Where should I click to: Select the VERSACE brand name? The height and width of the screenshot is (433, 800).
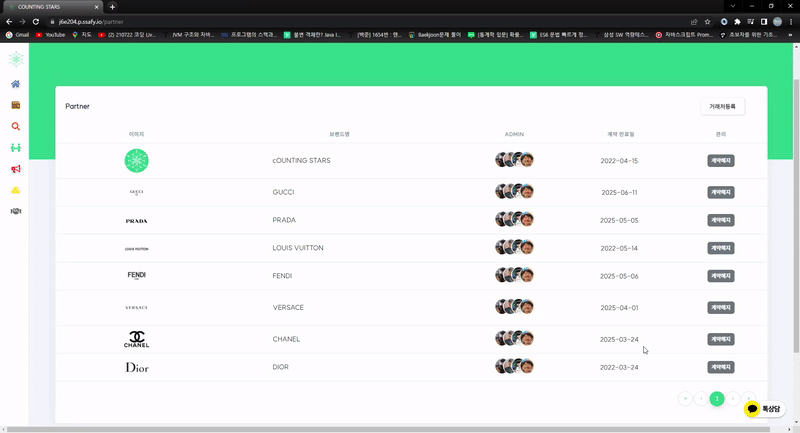288,308
